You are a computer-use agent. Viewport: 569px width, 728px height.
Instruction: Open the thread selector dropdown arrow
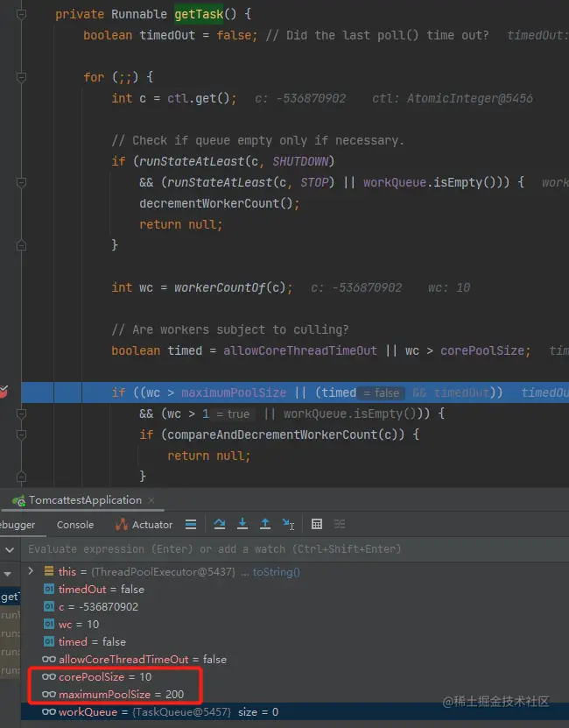pos(7,574)
